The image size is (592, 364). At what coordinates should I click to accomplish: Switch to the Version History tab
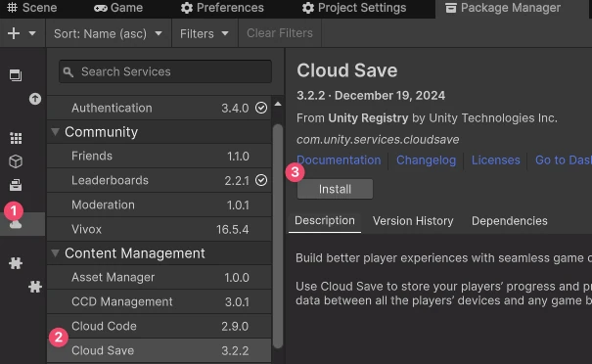(x=413, y=221)
